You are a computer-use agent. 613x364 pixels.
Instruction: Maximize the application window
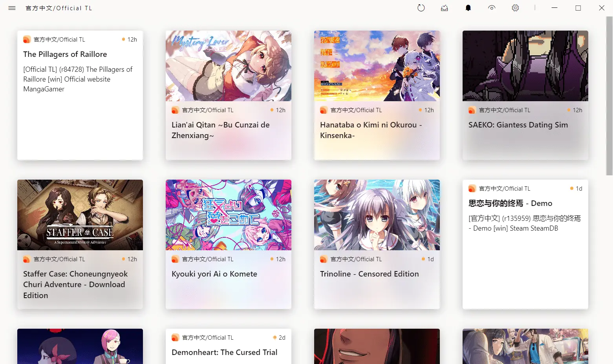click(578, 8)
